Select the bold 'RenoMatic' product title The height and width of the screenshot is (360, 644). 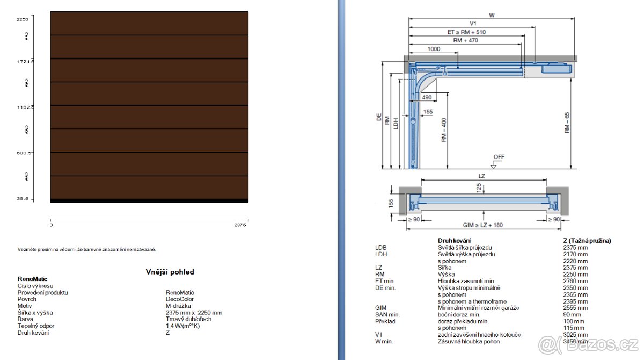click(x=32, y=279)
